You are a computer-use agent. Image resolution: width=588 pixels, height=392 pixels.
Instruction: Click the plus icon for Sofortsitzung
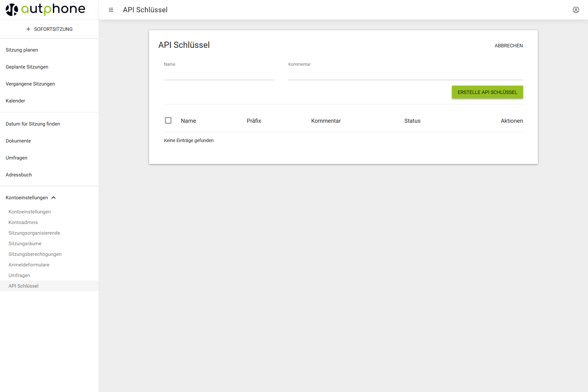(x=28, y=29)
